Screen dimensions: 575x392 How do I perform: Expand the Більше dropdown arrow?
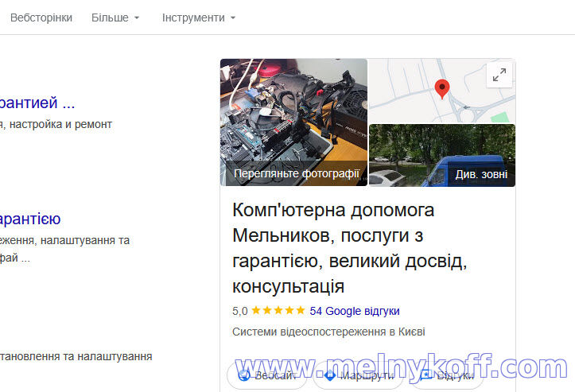[x=137, y=17]
